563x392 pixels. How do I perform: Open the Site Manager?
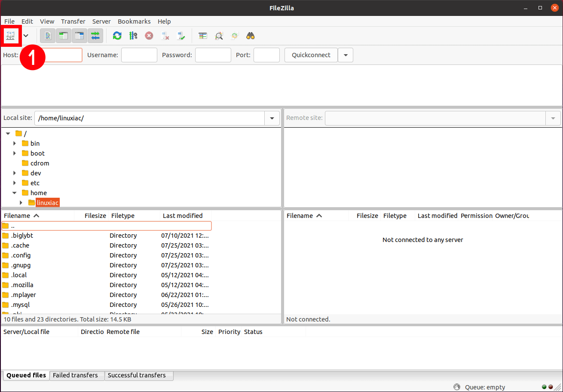click(x=11, y=36)
